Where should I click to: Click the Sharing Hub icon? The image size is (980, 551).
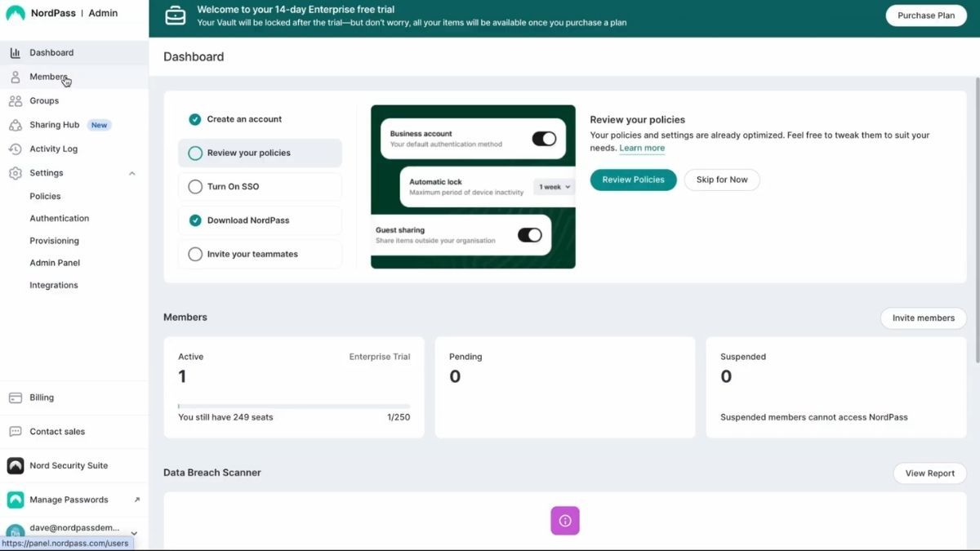pos(15,125)
